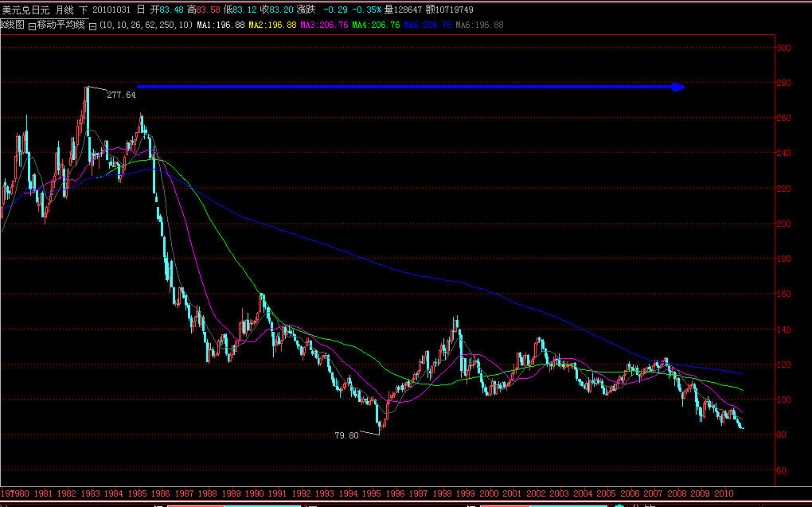This screenshot has height=507, width=812.
Task: Click the change value -0.29
Action: [x=336, y=10]
